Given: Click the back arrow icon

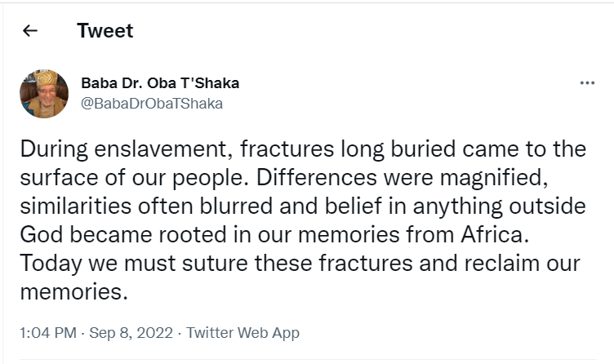Looking at the screenshot, I should point(30,31).
